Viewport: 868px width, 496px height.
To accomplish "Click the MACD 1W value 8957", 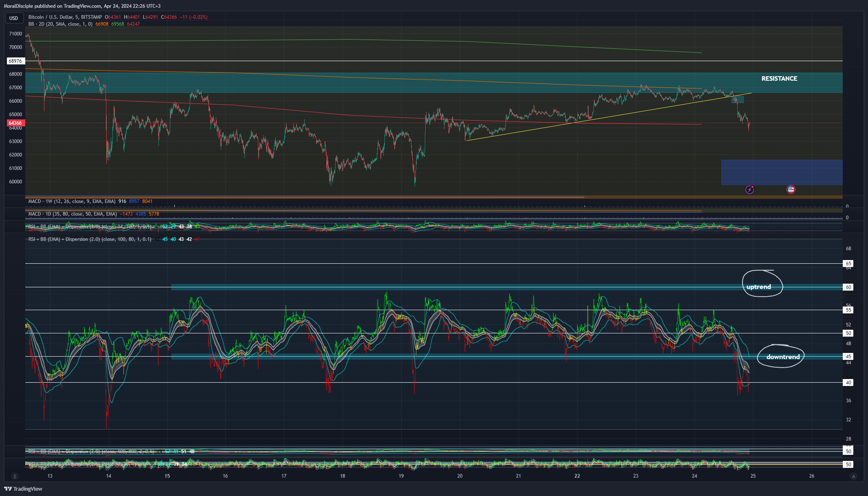I will (134, 201).
